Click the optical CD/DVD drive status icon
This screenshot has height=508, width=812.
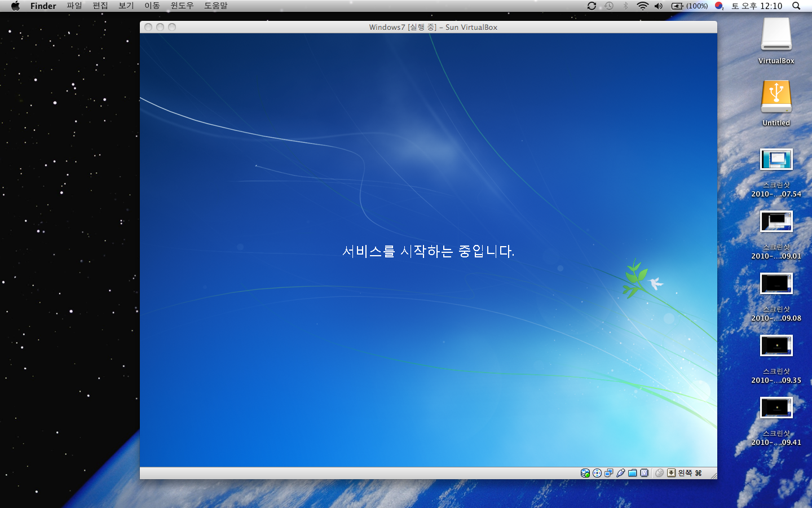597,473
